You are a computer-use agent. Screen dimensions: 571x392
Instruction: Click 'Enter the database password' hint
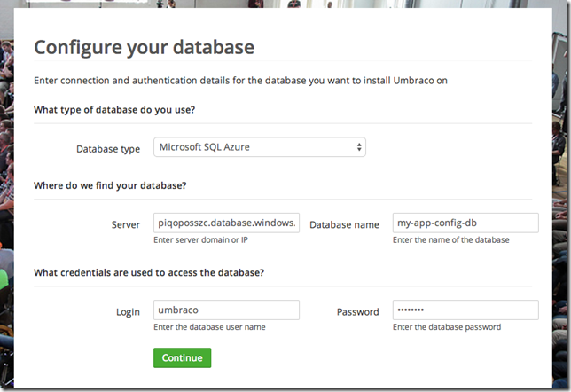[x=447, y=327]
